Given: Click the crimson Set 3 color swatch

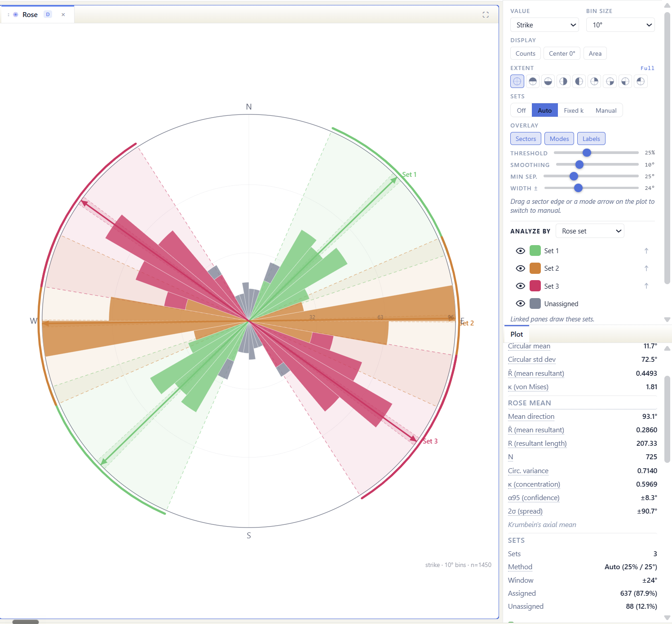Looking at the screenshot, I should tap(535, 286).
